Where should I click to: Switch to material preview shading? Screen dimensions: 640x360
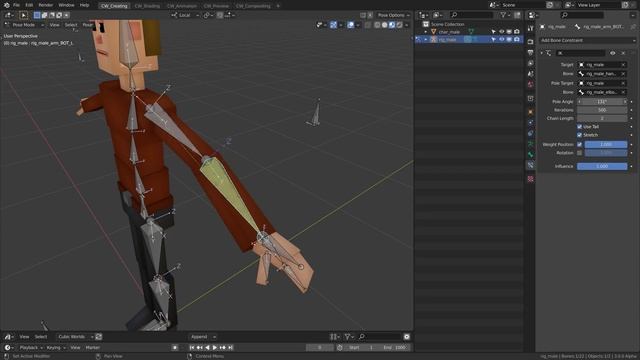[x=392, y=25]
